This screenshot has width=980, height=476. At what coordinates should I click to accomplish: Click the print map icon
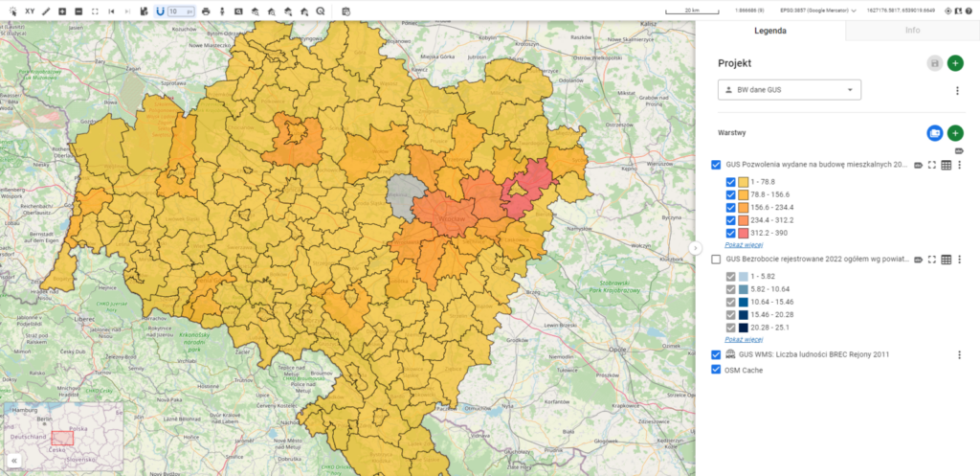(x=206, y=11)
